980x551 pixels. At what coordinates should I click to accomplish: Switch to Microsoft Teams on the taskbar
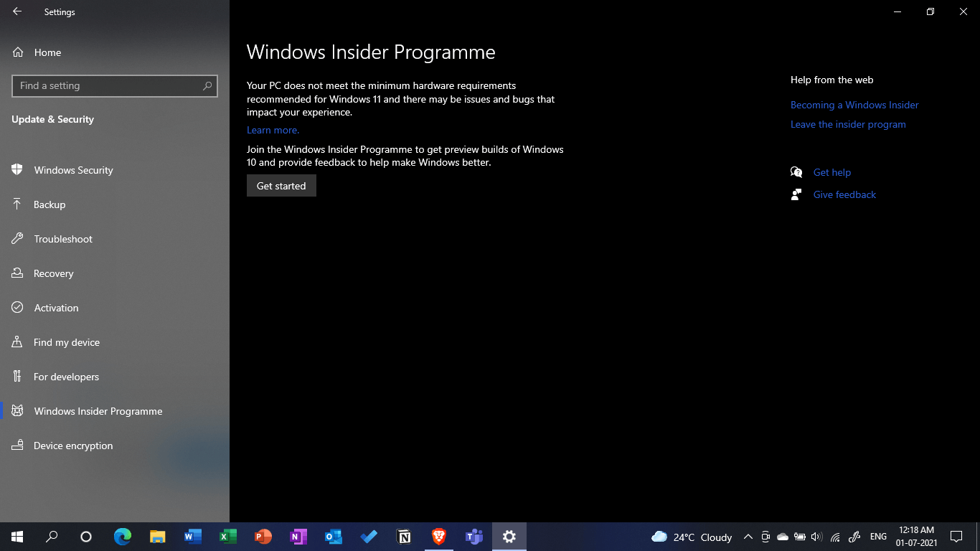pyautogui.click(x=474, y=537)
